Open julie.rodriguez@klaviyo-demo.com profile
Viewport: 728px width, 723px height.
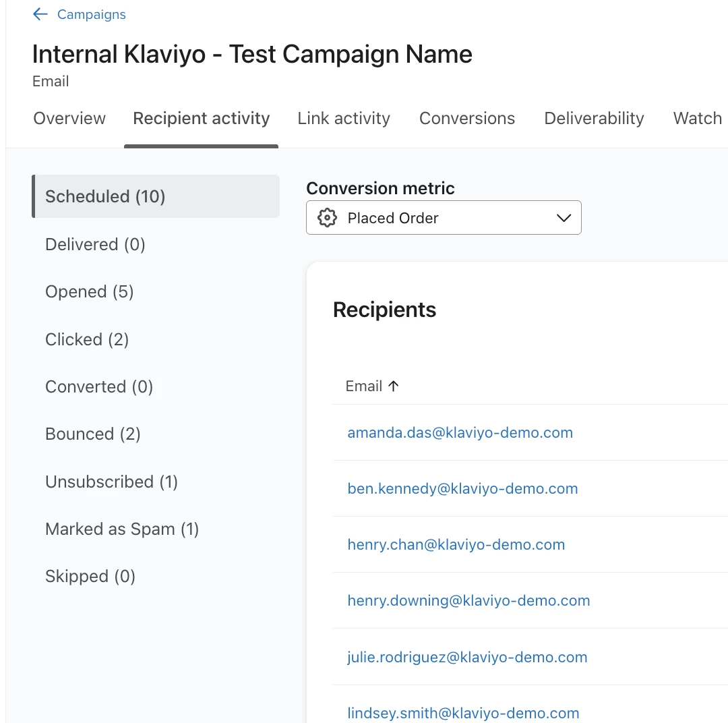467,658
